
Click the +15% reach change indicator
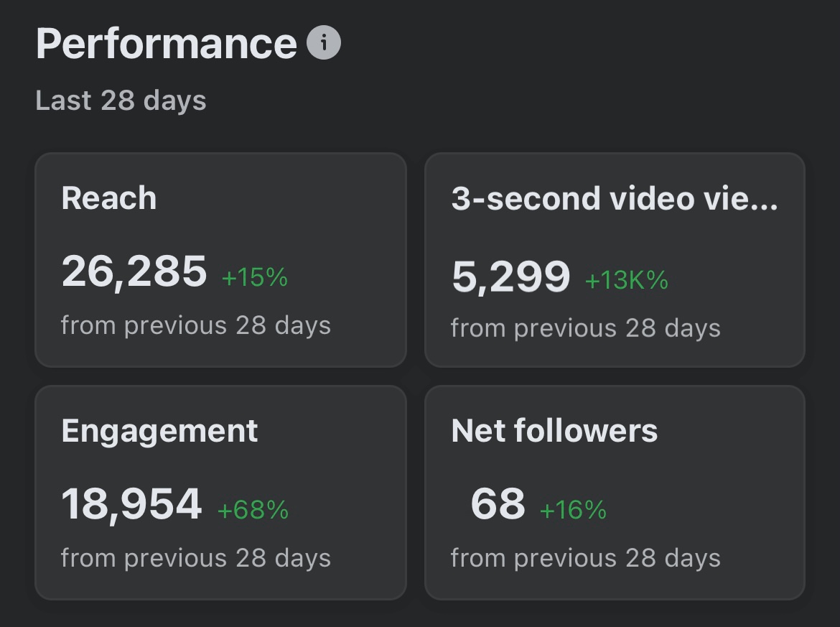[x=255, y=277]
